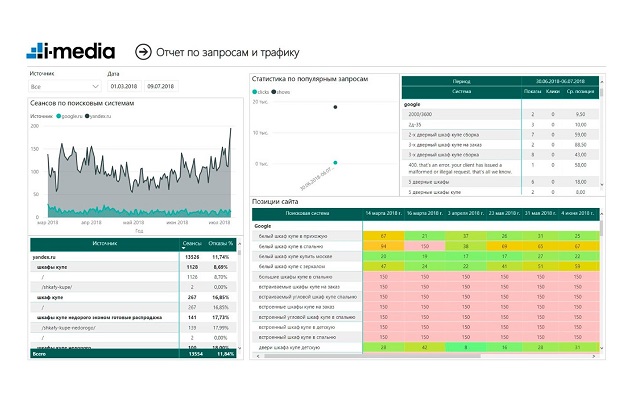Viewport: 633px width, 401px height.
Task: Click the end date field 09.07.2018
Action: pos(161,86)
